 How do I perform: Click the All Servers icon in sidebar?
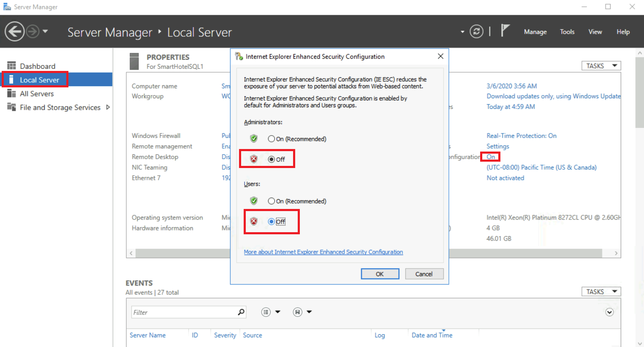(11, 93)
